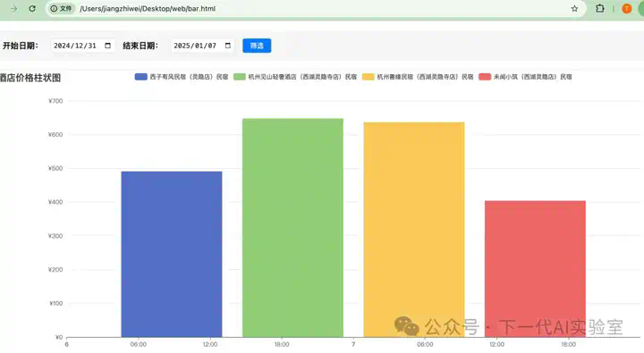Open the browser extensions puzzle icon
Screen dimensions: 644x353
[599, 8]
